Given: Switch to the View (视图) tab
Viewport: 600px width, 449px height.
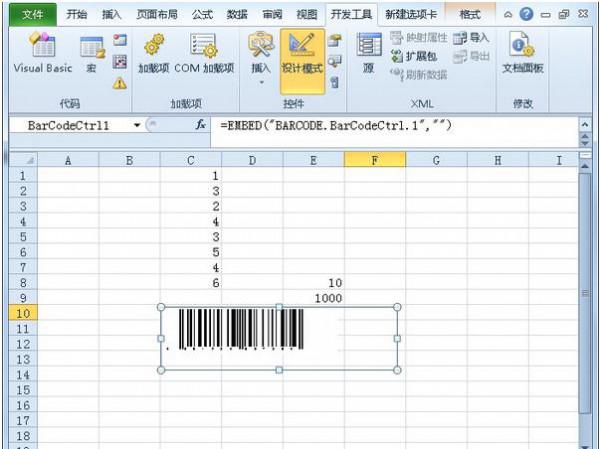Looking at the screenshot, I should pyautogui.click(x=307, y=15).
